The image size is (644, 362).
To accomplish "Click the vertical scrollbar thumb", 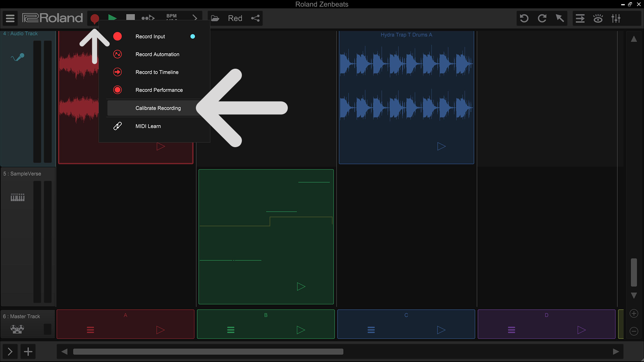I will [x=634, y=272].
